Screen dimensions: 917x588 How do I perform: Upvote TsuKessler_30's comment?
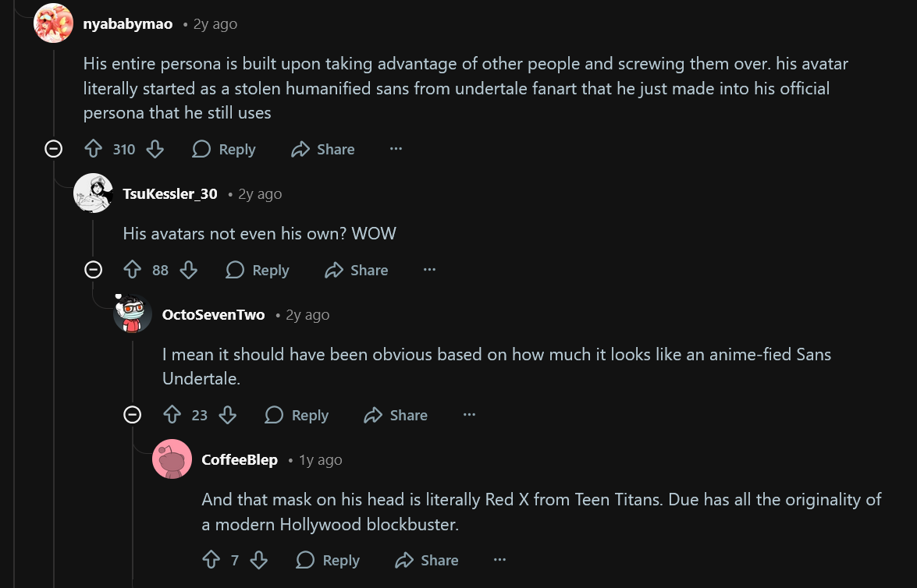point(133,270)
